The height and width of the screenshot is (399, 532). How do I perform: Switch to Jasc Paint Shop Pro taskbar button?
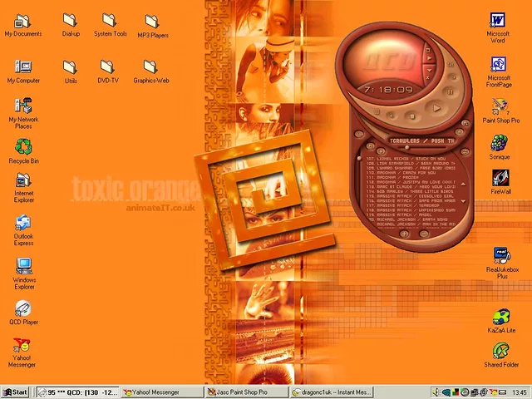click(246, 392)
